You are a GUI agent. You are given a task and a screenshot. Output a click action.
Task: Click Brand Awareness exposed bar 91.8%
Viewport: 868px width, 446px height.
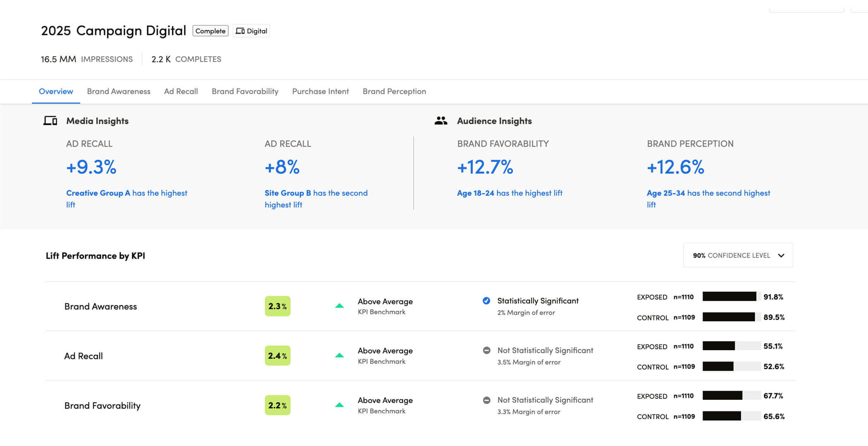point(732,297)
